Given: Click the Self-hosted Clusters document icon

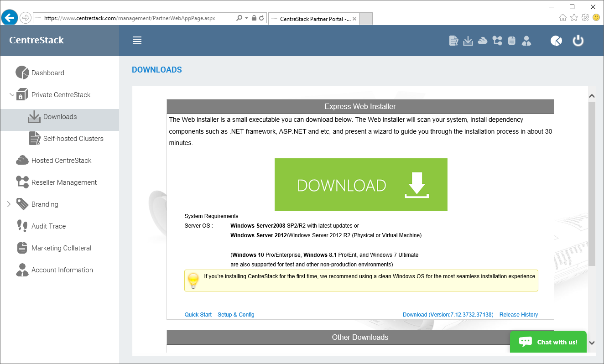Looking at the screenshot, I should point(34,138).
